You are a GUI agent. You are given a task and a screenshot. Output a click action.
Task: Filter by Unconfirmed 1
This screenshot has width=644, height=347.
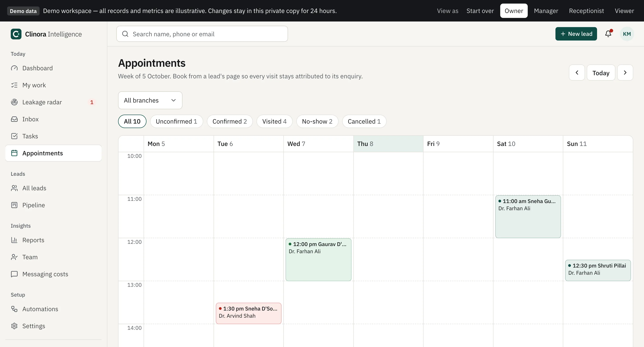point(176,121)
